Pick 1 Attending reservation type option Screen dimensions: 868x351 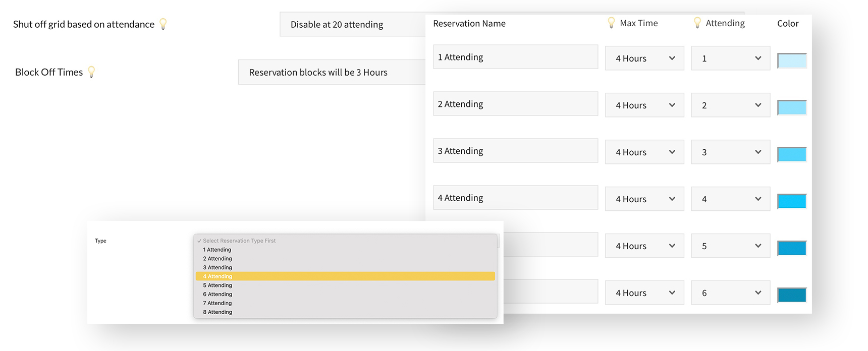point(218,250)
